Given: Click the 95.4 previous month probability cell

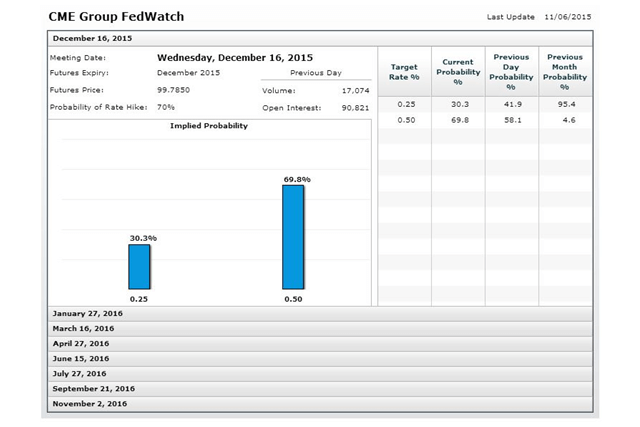Looking at the screenshot, I should 567,104.
